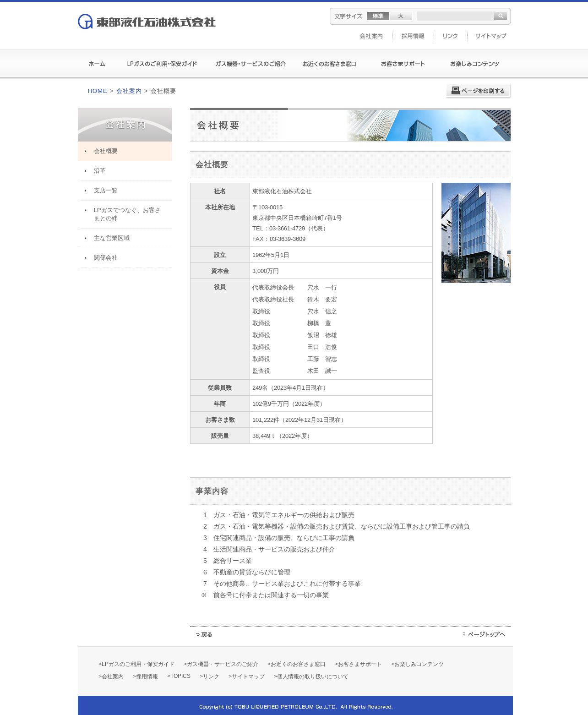
Task: Select 沿革 in the sidebar
Action: coord(125,171)
